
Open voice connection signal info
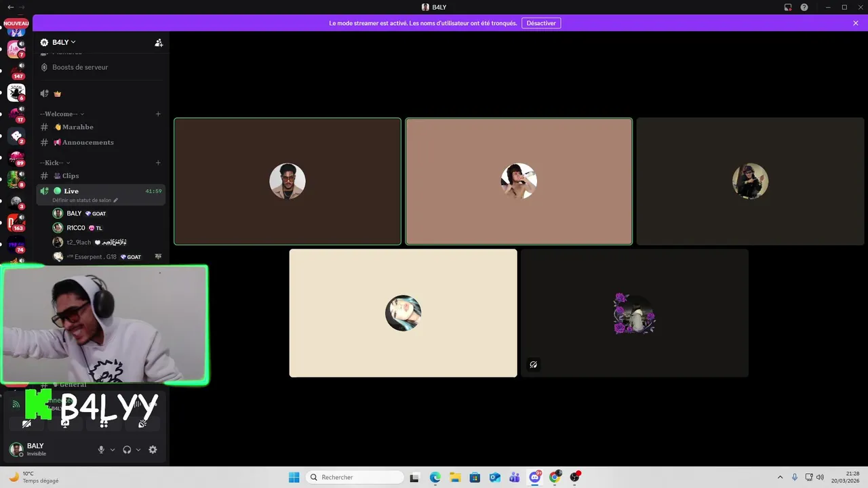(16, 404)
